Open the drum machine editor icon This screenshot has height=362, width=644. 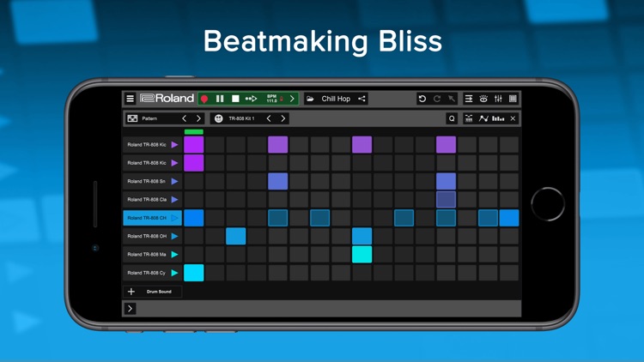coord(469,118)
